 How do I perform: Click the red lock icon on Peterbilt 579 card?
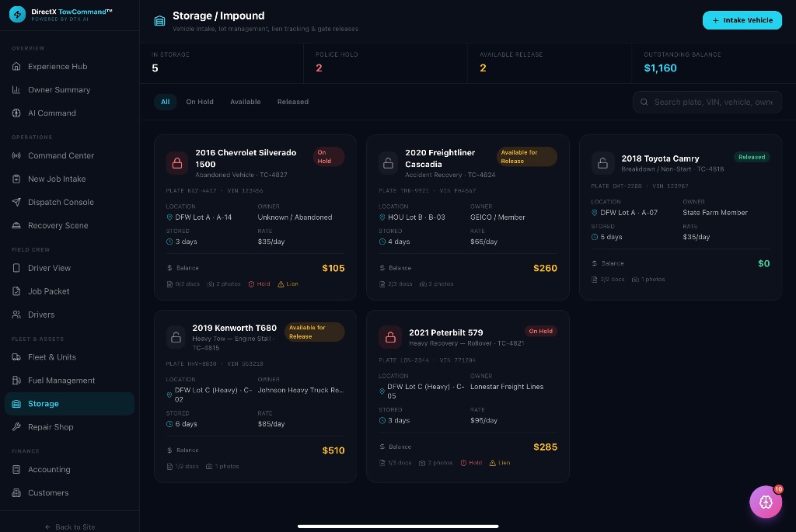point(390,337)
